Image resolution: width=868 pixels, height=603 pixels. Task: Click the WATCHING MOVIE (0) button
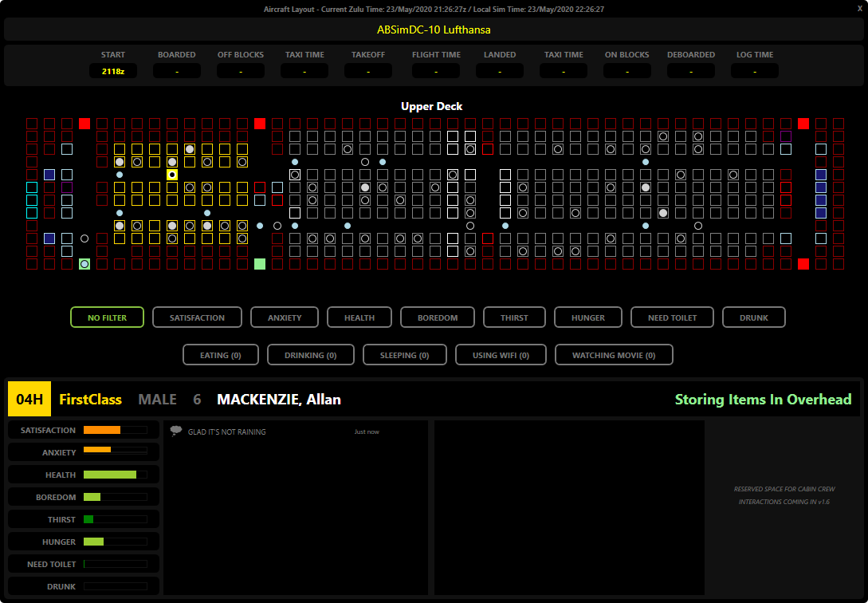(x=614, y=355)
